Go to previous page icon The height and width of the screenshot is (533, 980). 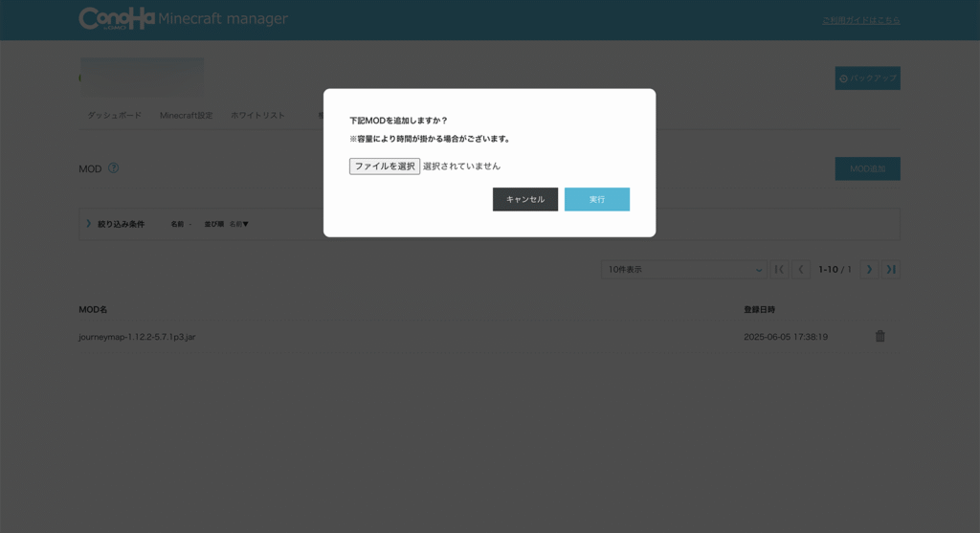[x=801, y=269]
